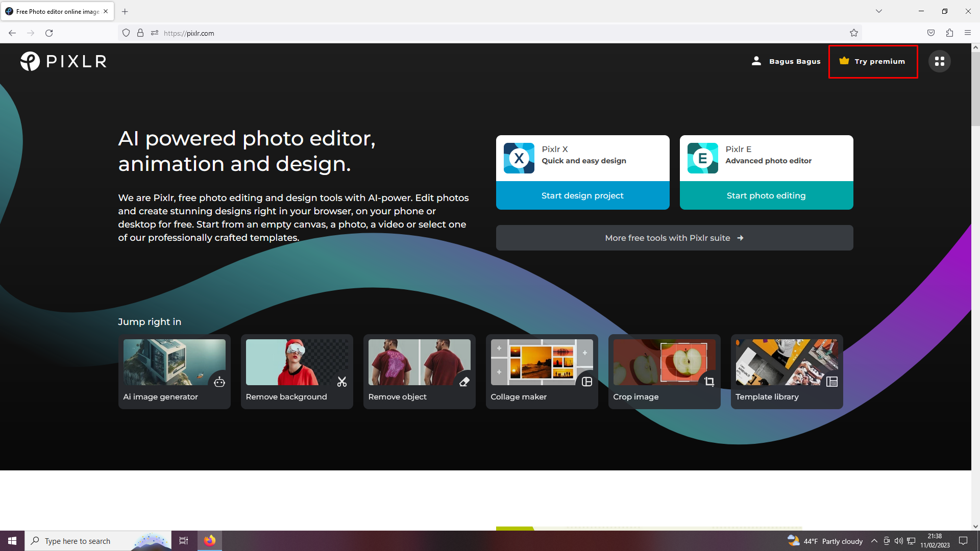The height and width of the screenshot is (551, 980).
Task: Click the Pixlr X app icon
Action: point(519,158)
